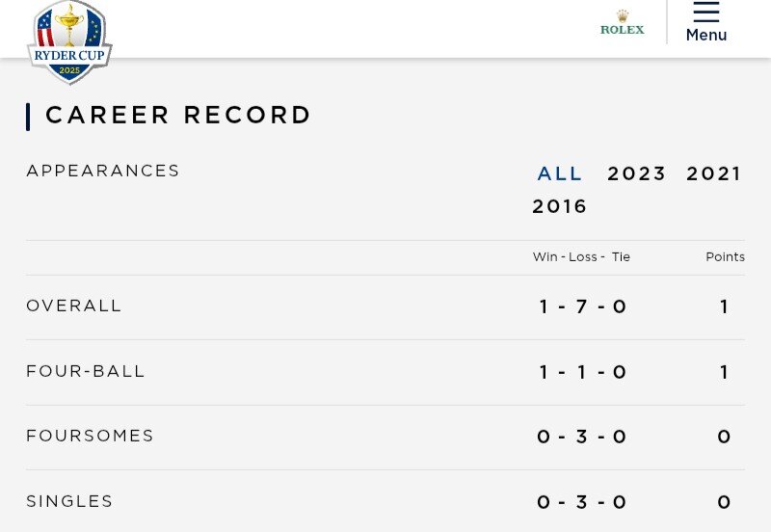Click the Overall 1 - 7 - 0 record
This screenshot has width=771, height=532.
click(583, 306)
